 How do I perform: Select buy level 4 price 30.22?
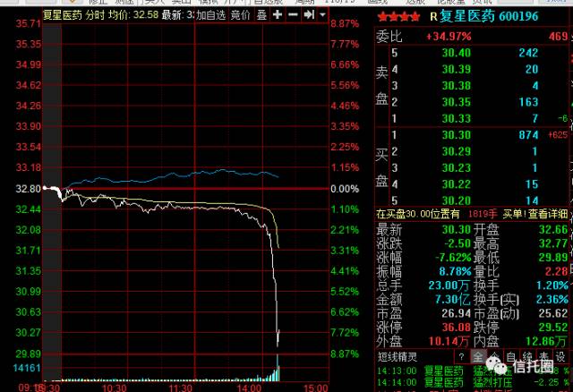coord(456,184)
